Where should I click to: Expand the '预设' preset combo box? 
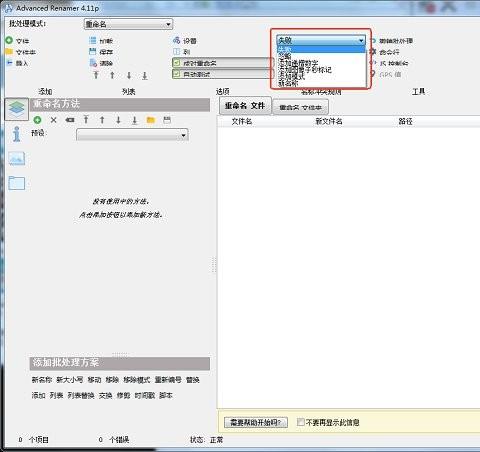(132, 135)
